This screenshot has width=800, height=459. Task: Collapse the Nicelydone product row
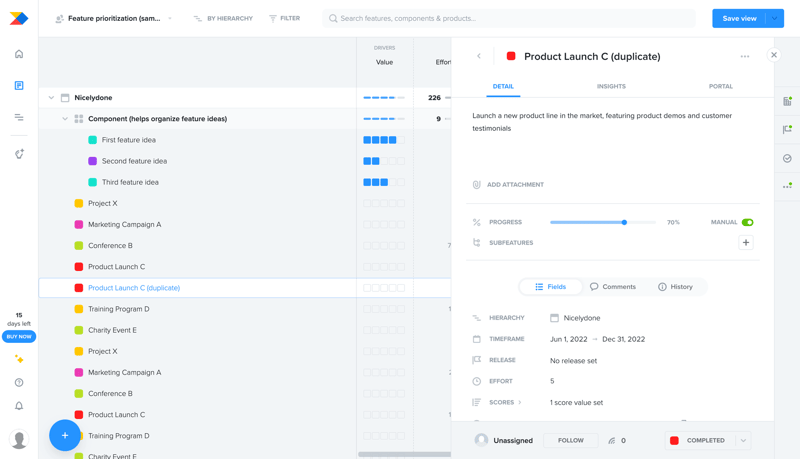click(51, 97)
